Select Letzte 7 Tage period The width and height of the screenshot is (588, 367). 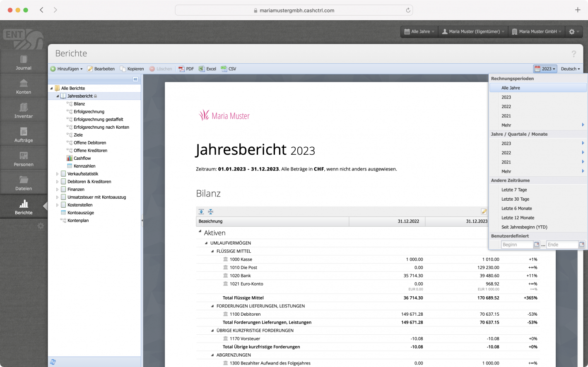(x=515, y=189)
